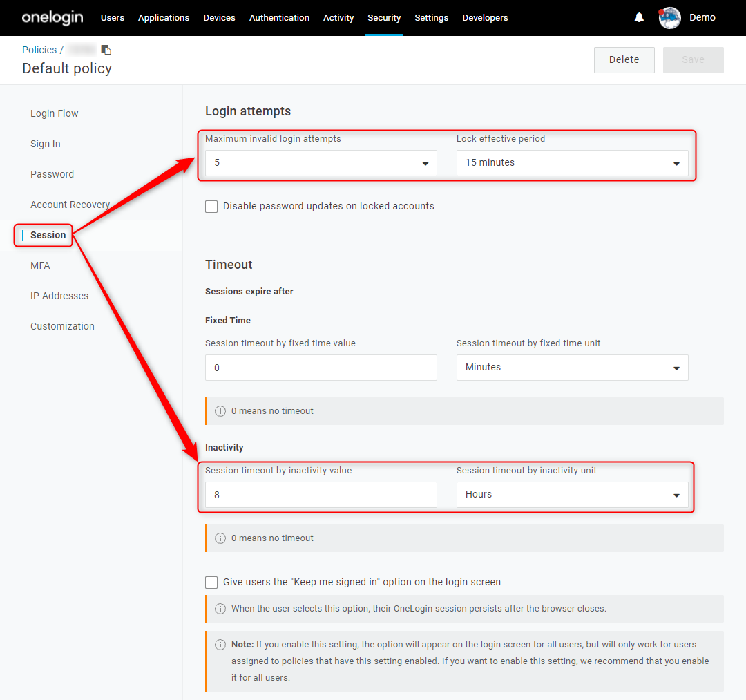Screen dimensions: 746x700
Task: Select Session in the sidebar
Action: (48, 236)
